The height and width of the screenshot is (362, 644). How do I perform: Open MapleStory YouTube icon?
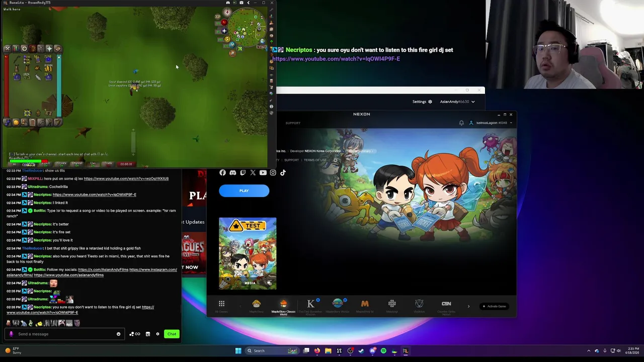coord(263,172)
